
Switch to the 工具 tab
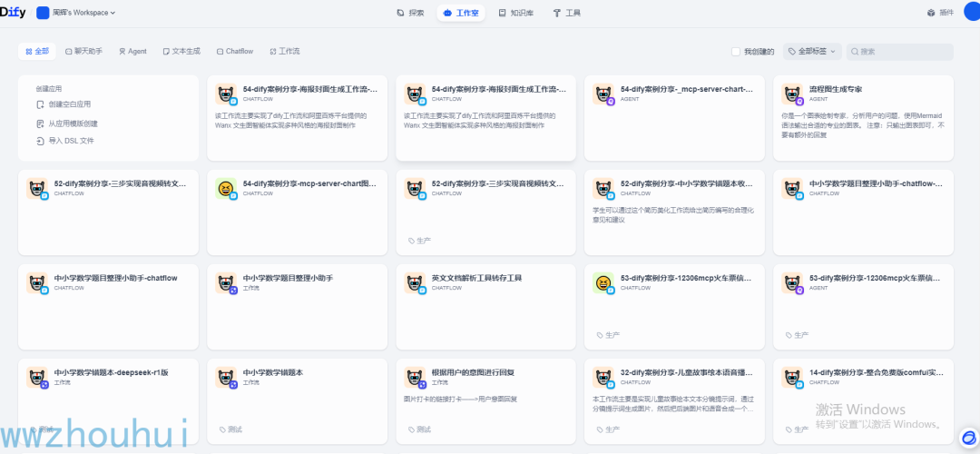[x=567, y=13]
